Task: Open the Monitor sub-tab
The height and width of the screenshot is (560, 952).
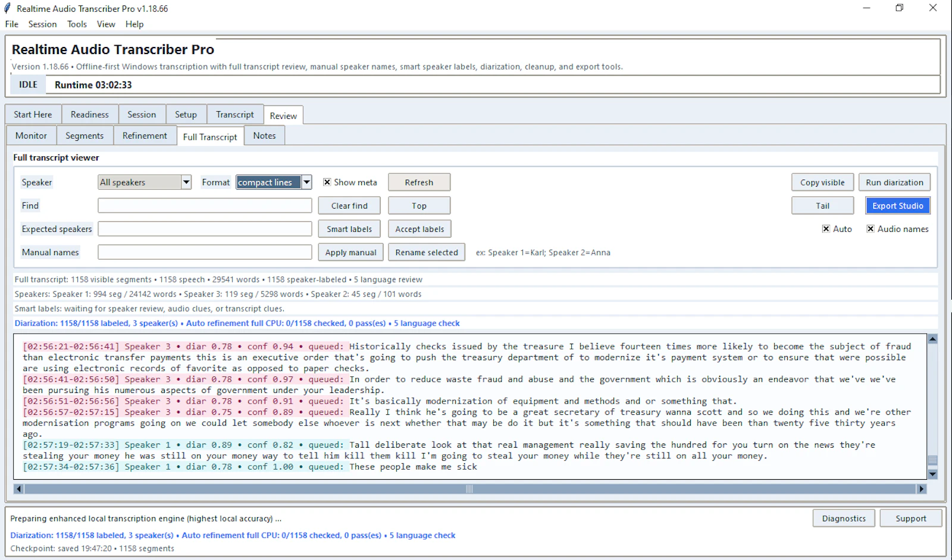Action: [31, 136]
